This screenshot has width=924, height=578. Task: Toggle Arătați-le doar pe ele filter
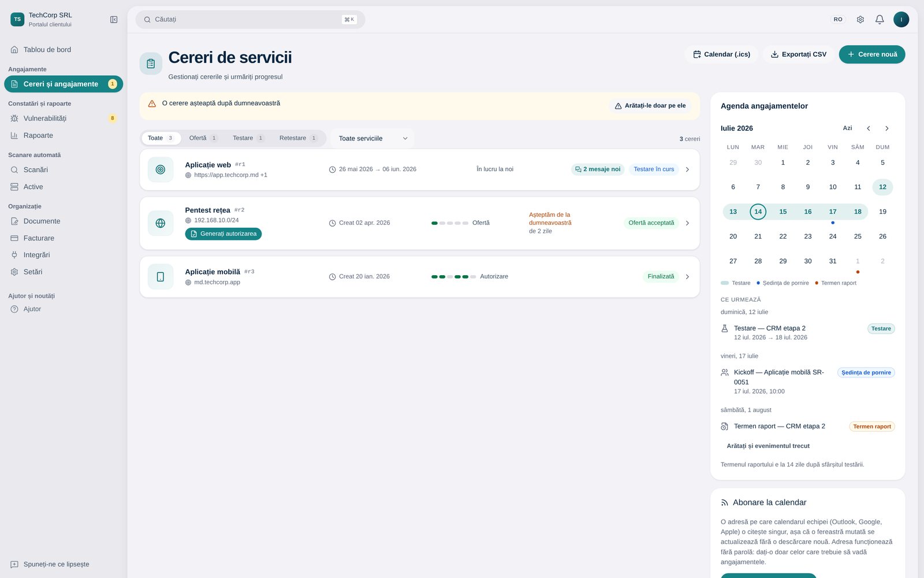point(650,106)
